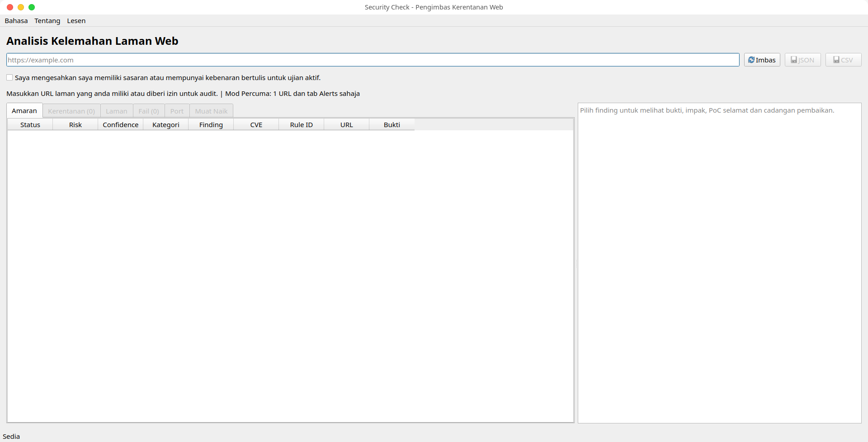
Task: Switch to the Fail (0) tab
Action: (x=149, y=111)
